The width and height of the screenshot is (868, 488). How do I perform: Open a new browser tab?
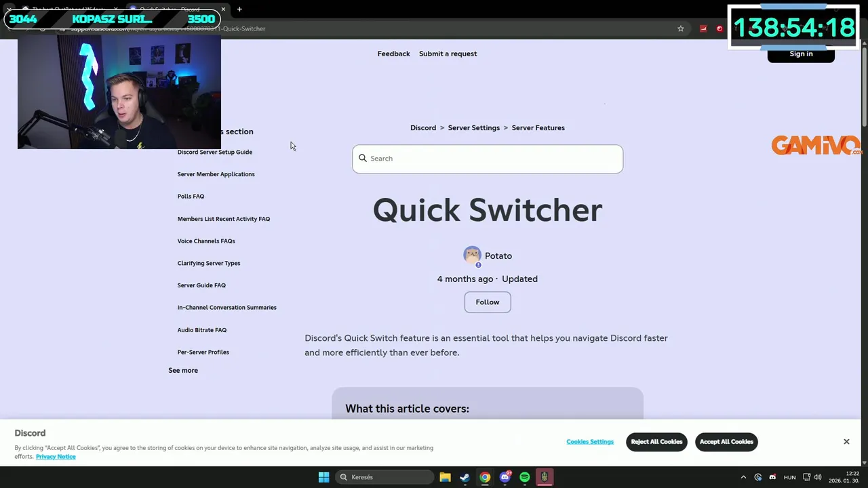[239, 9]
